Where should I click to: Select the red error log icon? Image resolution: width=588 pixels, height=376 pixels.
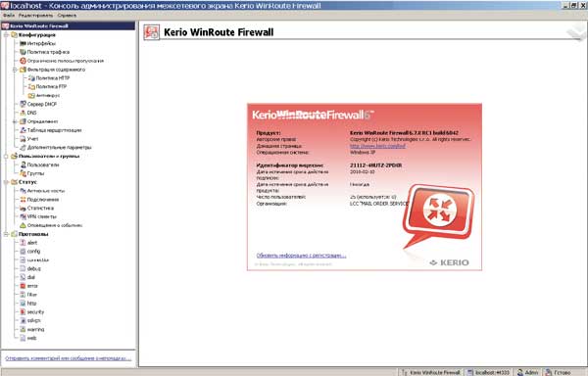23,286
